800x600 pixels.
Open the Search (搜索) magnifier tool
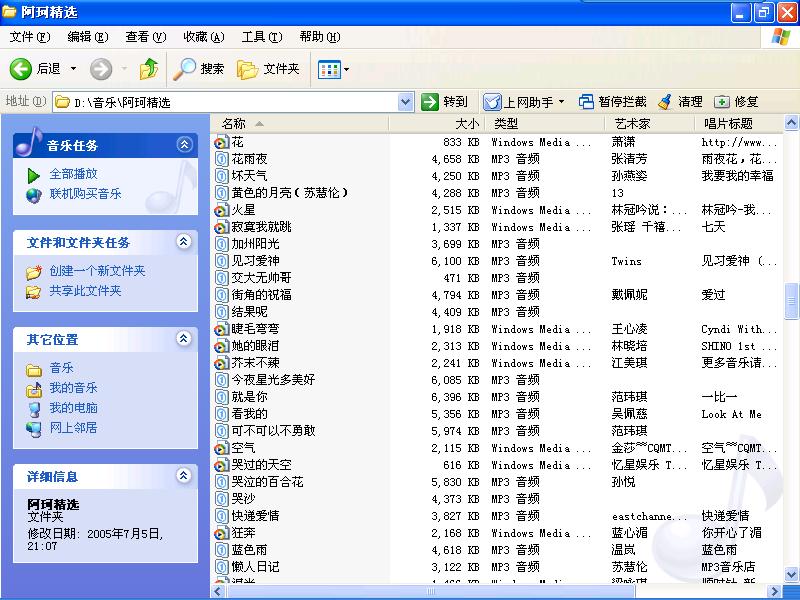coord(185,69)
